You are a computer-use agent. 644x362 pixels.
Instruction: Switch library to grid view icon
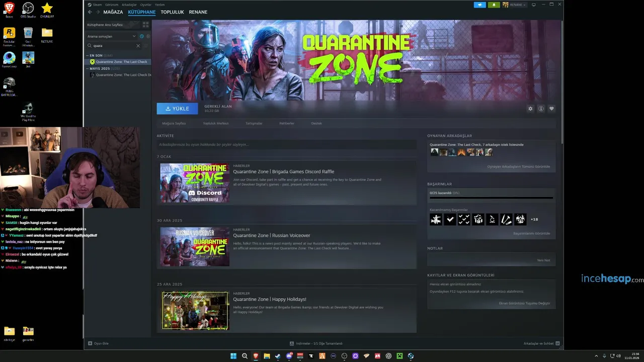coord(145,24)
